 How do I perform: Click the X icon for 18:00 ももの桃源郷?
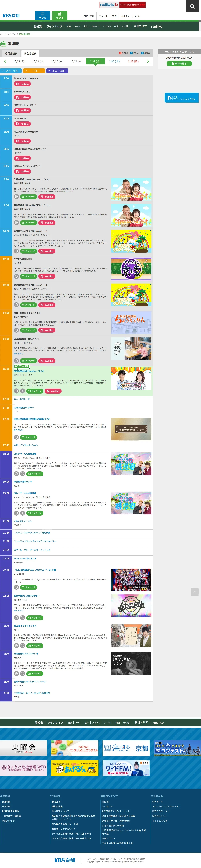point(22,474)
